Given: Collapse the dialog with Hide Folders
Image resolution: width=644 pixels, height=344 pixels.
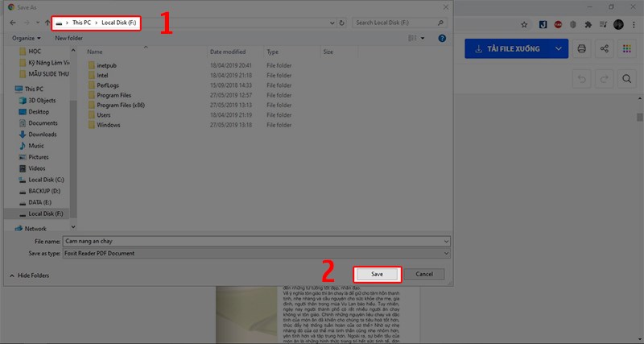Looking at the screenshot, I should coord(30,276).
